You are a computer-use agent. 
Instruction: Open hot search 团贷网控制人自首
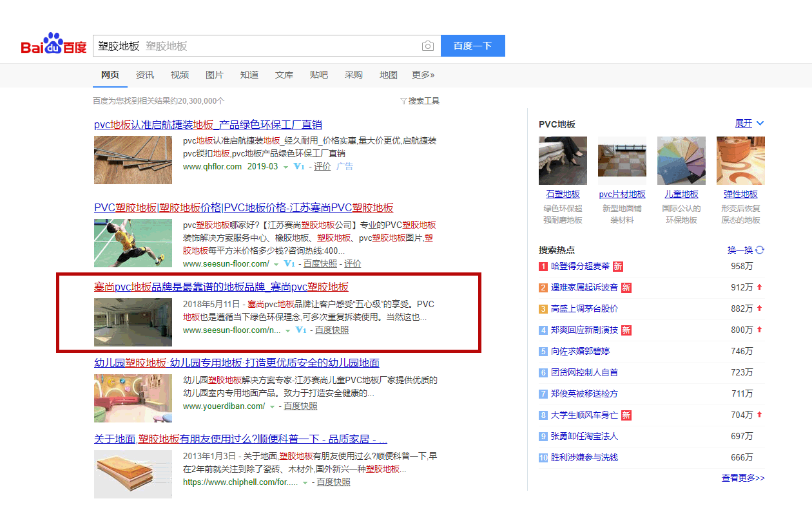coord(585,372)
